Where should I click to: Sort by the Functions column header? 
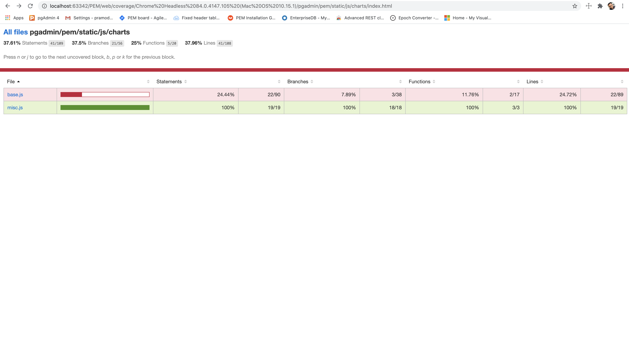[419, 82]
